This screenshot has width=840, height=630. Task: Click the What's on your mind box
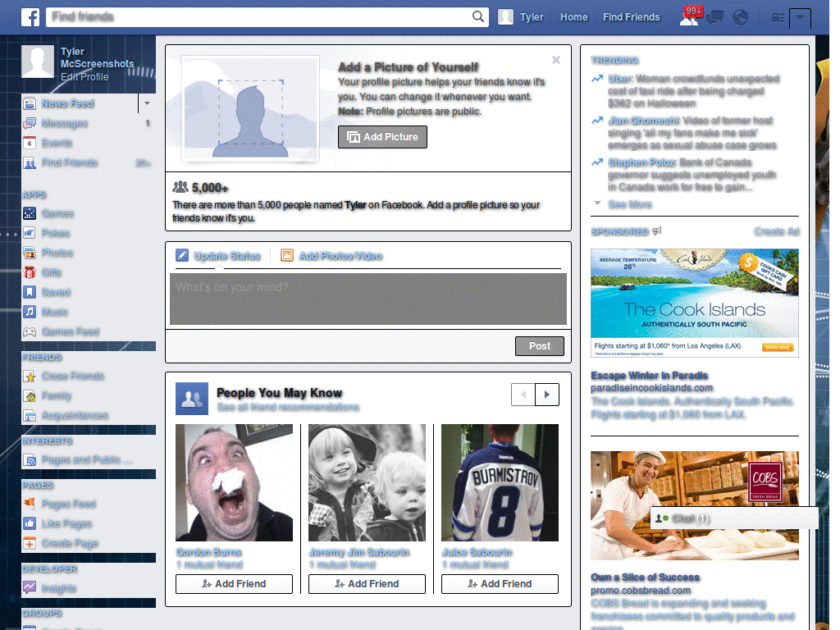pyautogui.click(x=368, y=299)
